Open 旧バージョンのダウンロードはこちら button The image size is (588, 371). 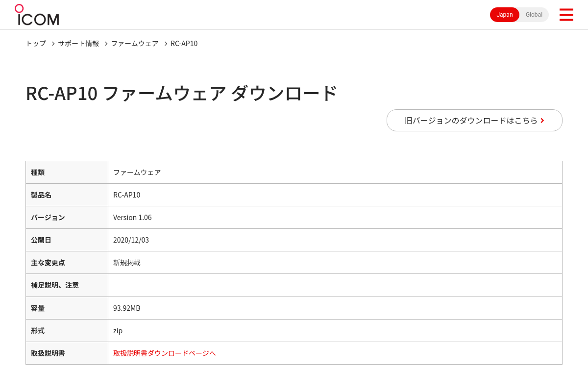coord(474,120)
